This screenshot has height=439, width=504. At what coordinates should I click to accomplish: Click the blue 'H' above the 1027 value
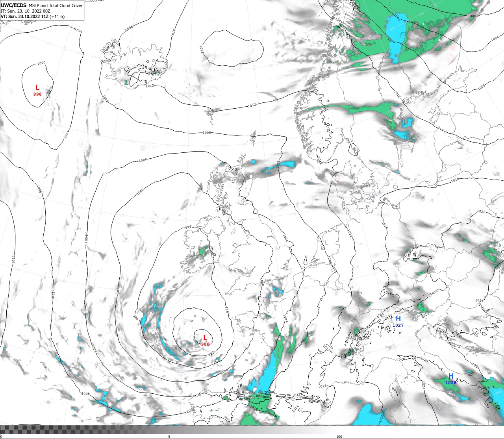(398, 319)
